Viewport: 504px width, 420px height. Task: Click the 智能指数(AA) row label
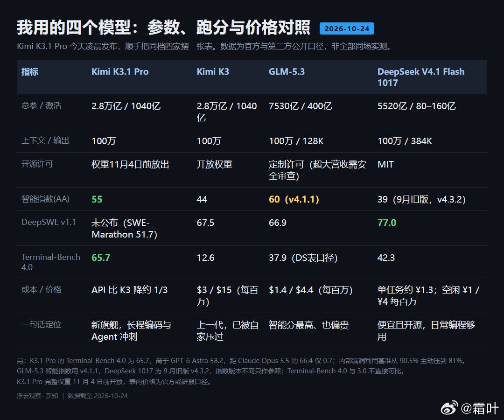pyautogui.click(x=45, y=199)
